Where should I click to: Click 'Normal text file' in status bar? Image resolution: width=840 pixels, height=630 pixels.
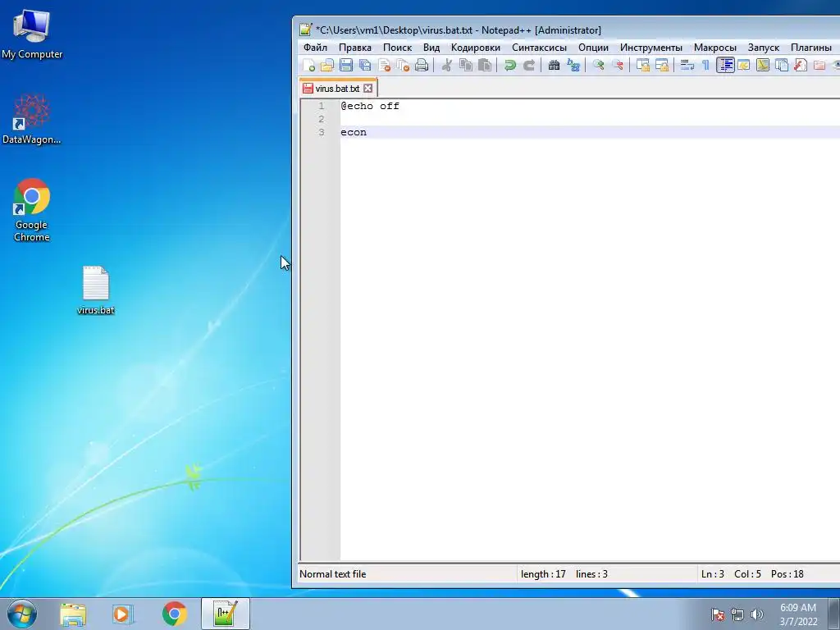point(333,573)
